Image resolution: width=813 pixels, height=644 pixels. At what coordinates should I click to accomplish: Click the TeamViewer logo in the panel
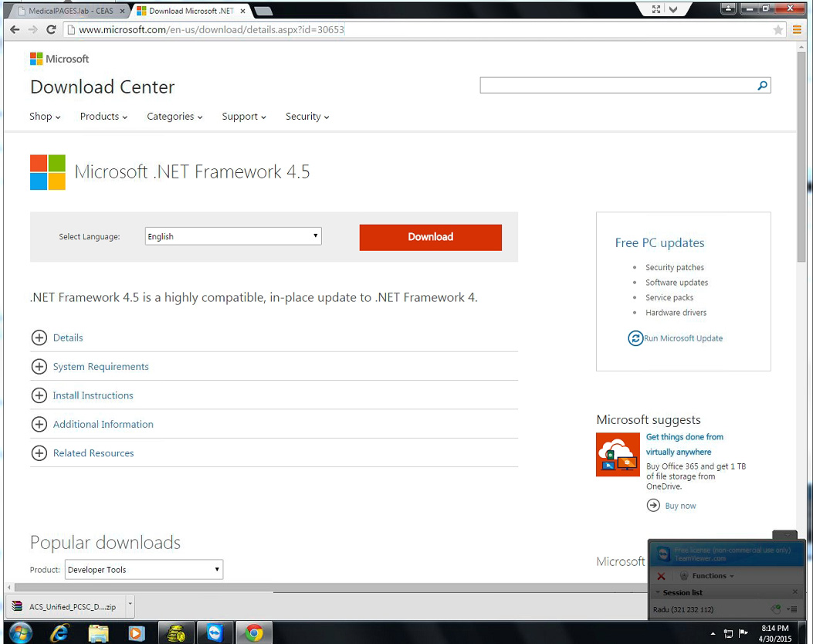coord(663,554)
